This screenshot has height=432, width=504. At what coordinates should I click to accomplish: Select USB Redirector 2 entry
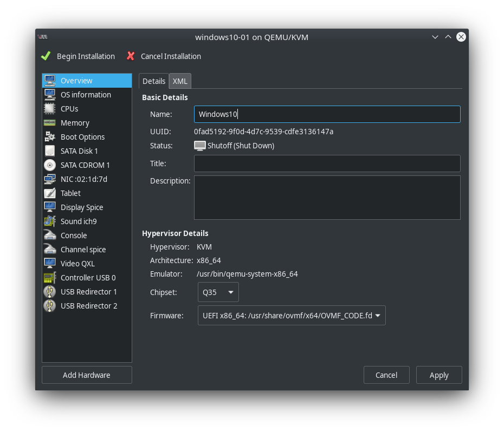click(x=87, y=306)
